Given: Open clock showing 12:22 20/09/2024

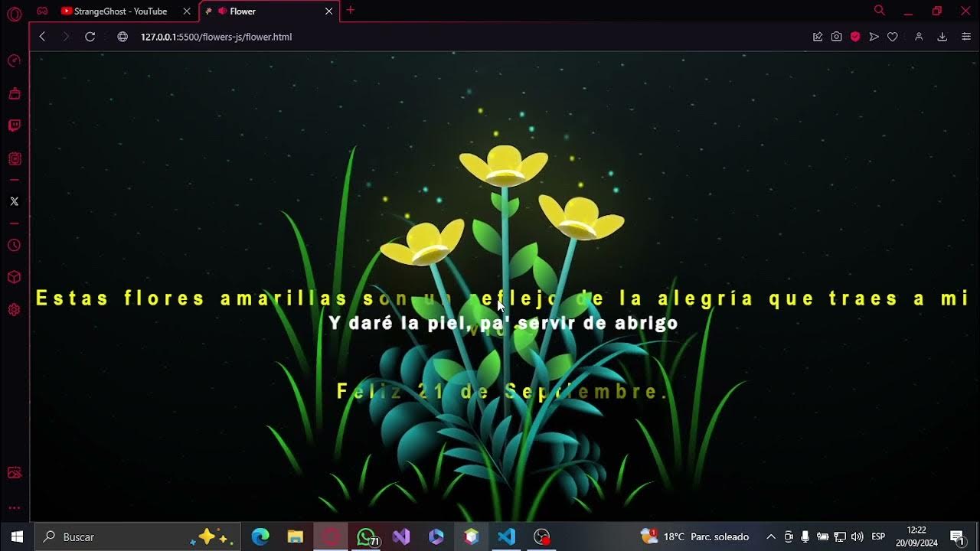Looking at the screenshot, I should 916,536.
